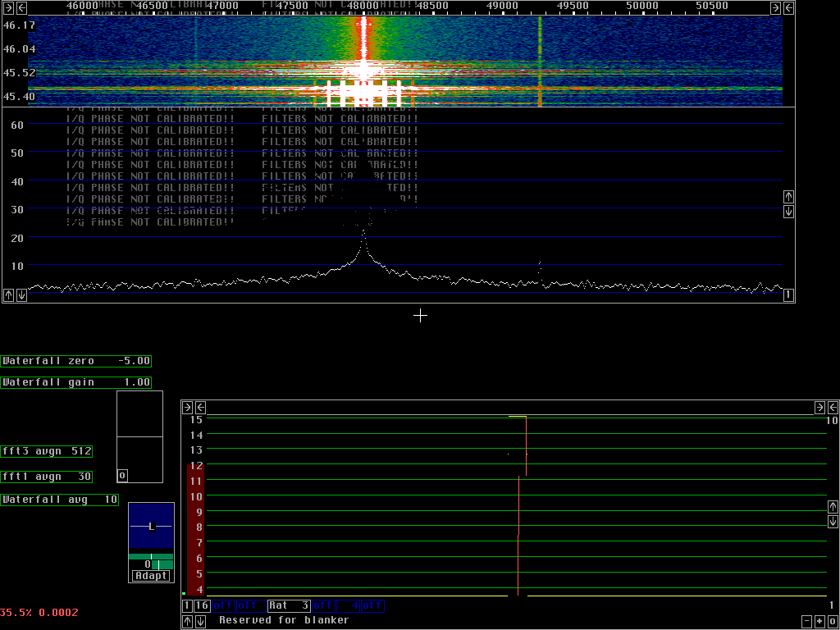The height and width of the screenshot is (630, 840).
Task: Click the 'o' button beside the plus button
Action: point(832,622)
